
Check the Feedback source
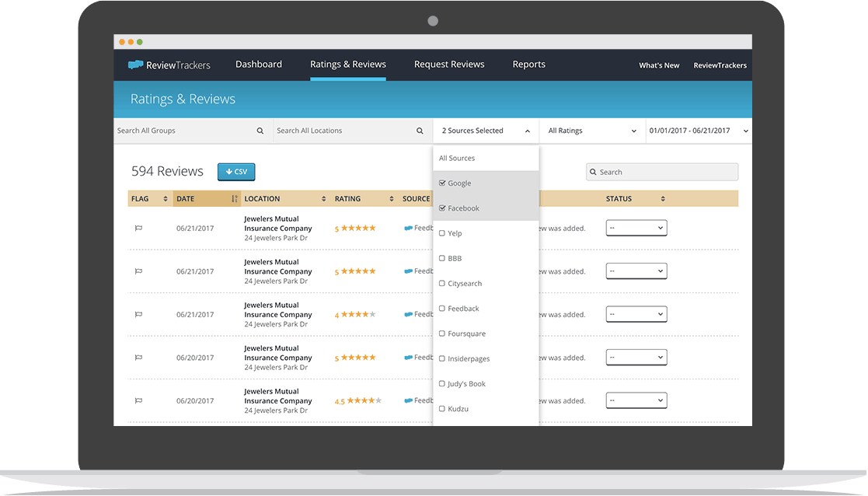(x=442, y=309)
